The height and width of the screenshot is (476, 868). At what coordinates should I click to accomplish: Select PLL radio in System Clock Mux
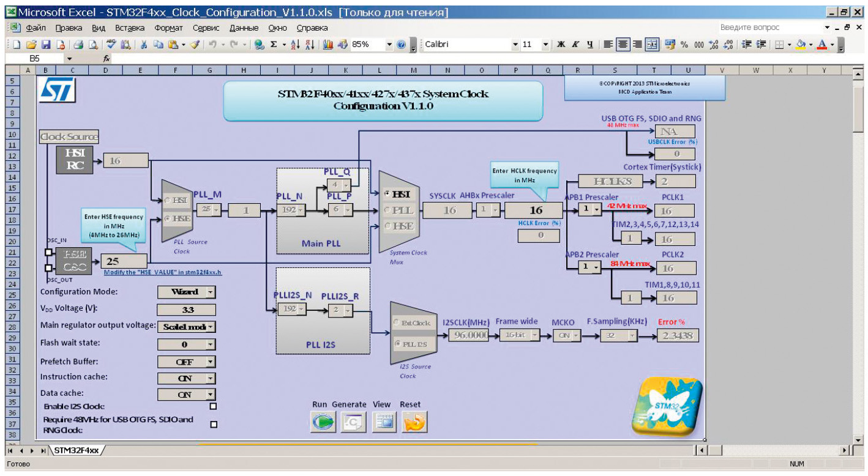[x=387, y=210]
